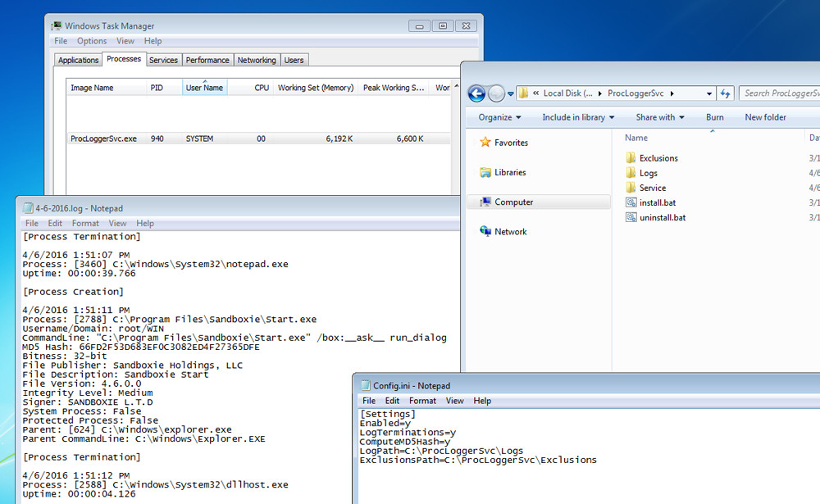The height and width of the screenshot is (504, 820).
Task: Open the Organize dropdown menu
Action: tap(499, 117)
